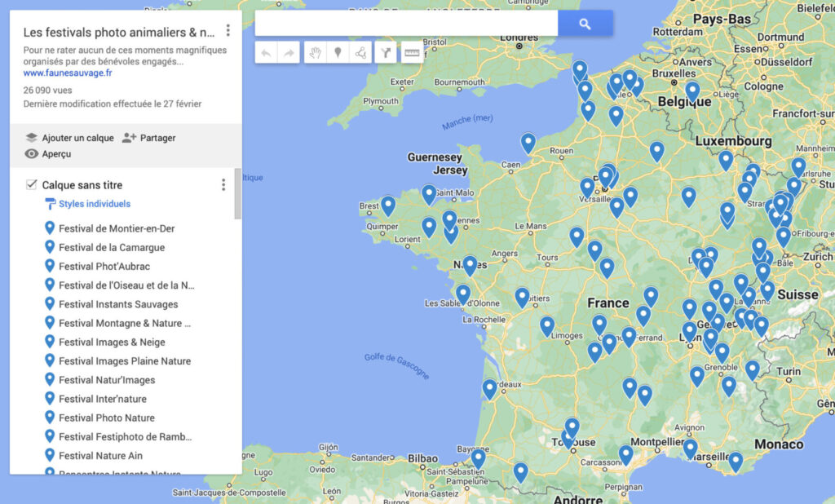Click the undo arrow in map toolbar
Viewport: 835px width, 504px height.
tap(267, 53)
